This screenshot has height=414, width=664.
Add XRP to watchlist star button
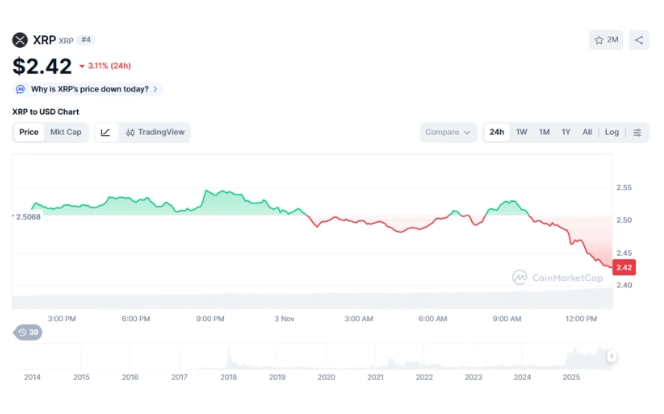(x=606, y=40)
